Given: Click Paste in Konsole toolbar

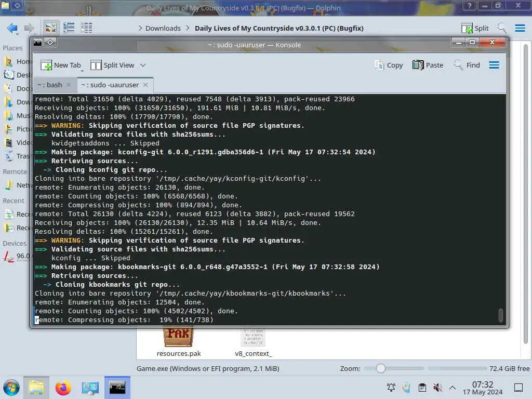Looking at the screenshot, I should click(428, 65).
